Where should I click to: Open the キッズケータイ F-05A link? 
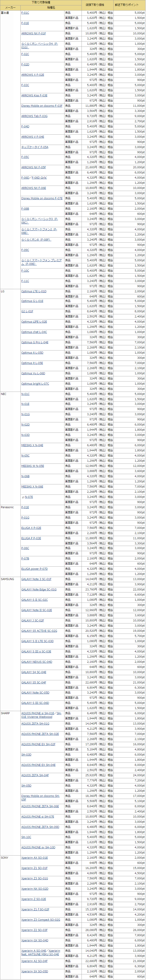click(35, 147)
